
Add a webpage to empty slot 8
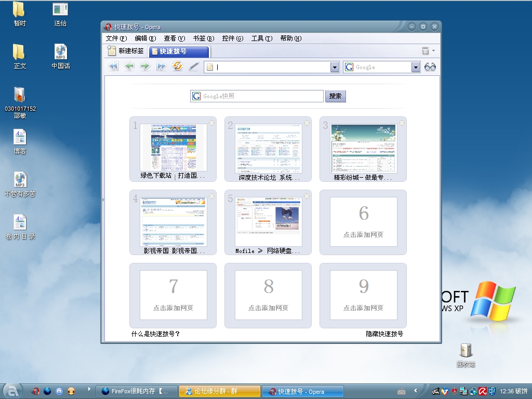coord(269,295)
